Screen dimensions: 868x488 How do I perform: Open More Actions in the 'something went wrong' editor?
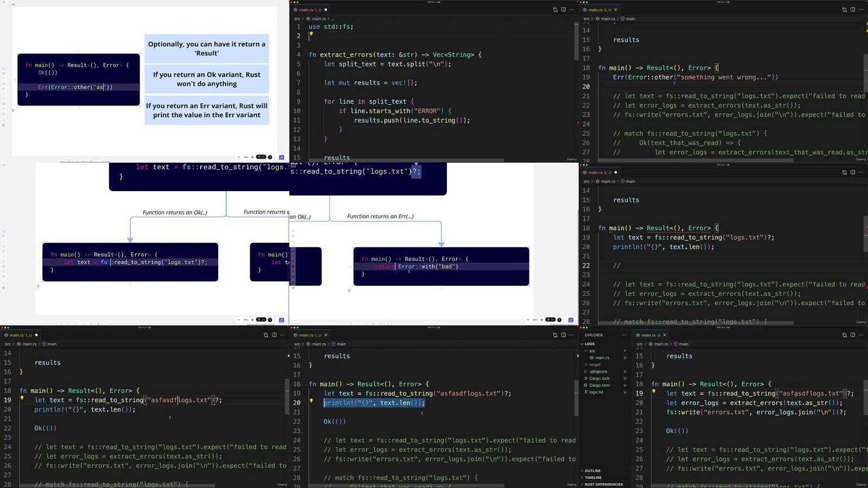tap(860, 10)
